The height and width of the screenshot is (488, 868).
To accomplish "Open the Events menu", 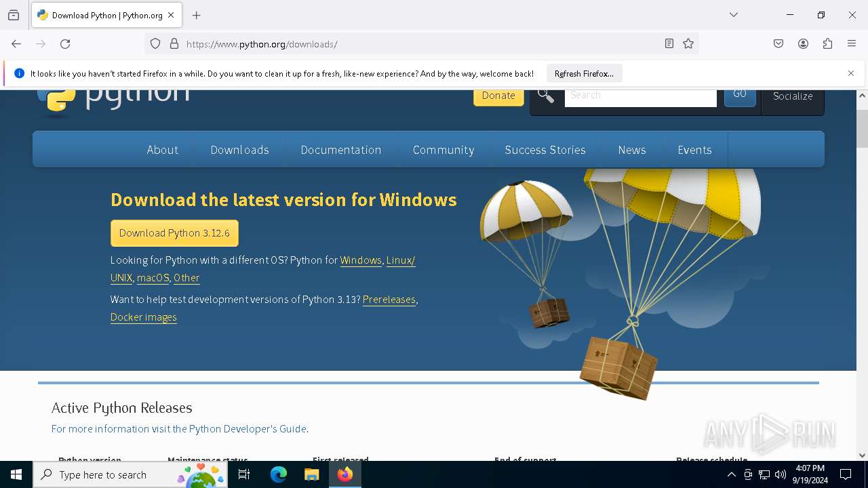I will click(694, 150).
